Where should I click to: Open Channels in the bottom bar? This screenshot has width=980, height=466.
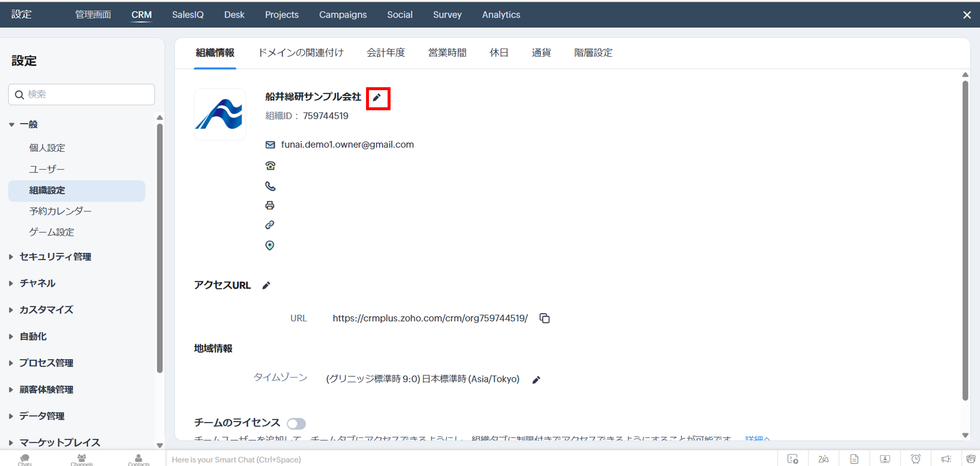point(81,459)
